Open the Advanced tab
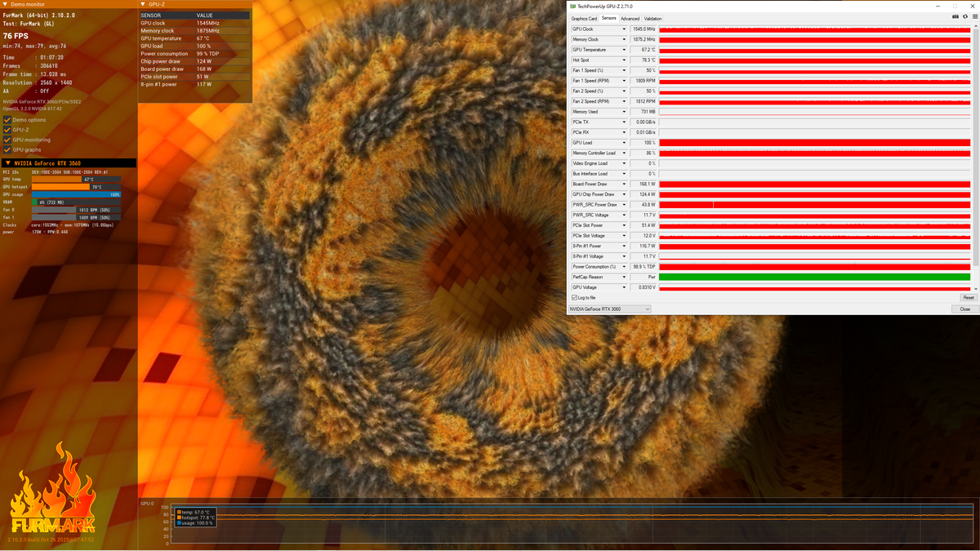The image size is (980, 551). pos(630,19)
